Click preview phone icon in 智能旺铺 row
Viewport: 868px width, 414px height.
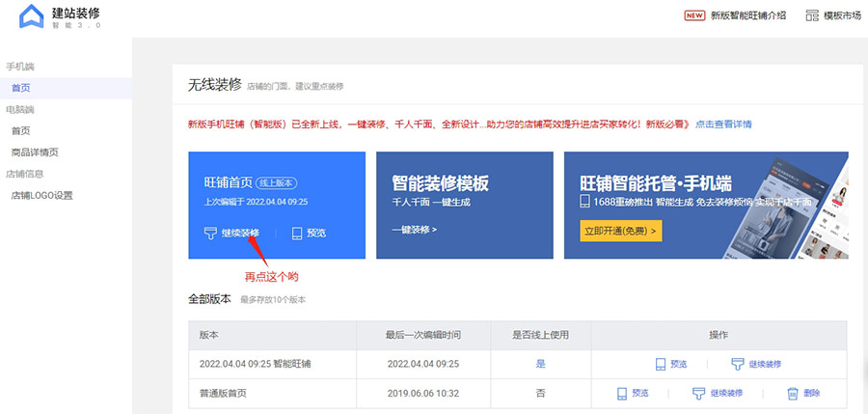[x=660, y=364]
